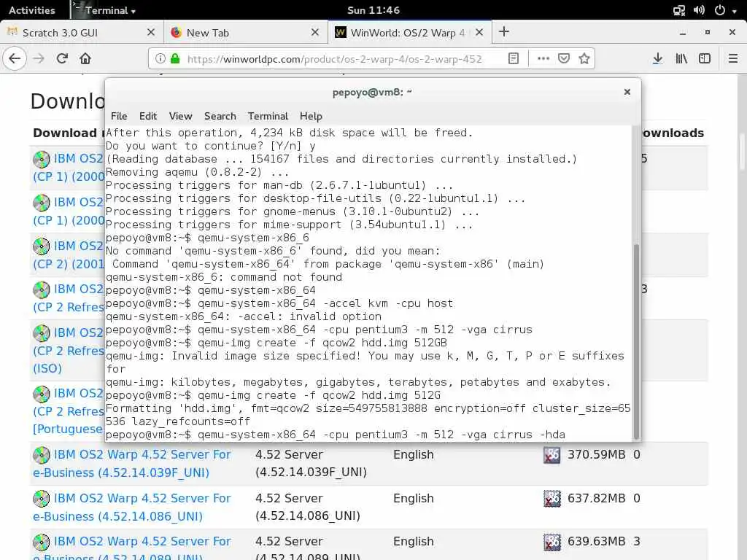Click the Firefox forward arrow
747x560 pixels.
coord(39,58)
